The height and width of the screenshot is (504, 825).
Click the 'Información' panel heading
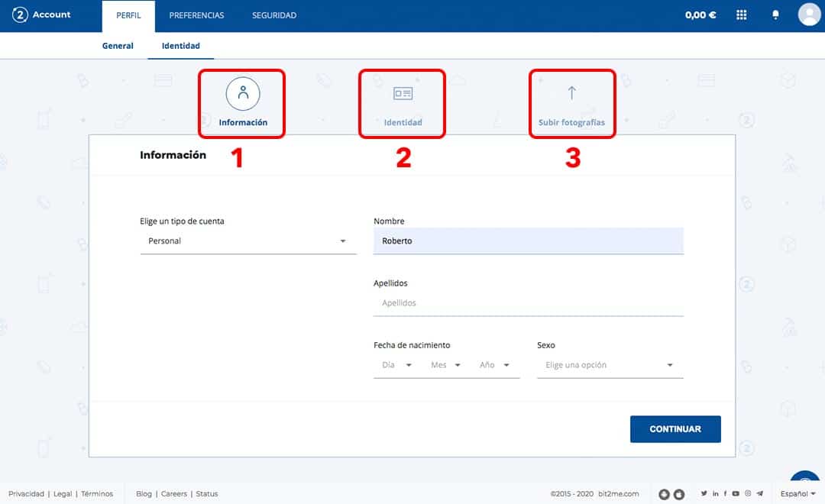(x=173, y=155)
